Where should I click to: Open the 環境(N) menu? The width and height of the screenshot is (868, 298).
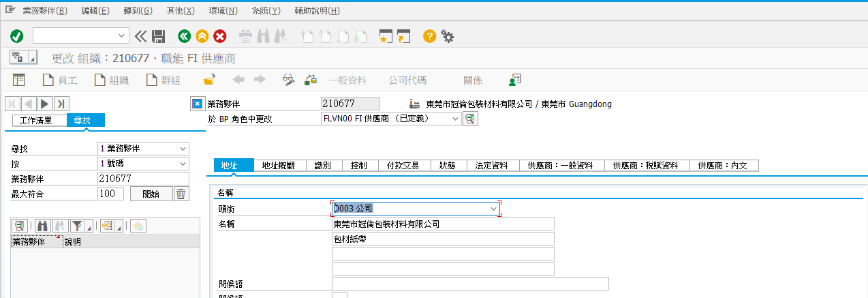[223, 11]
